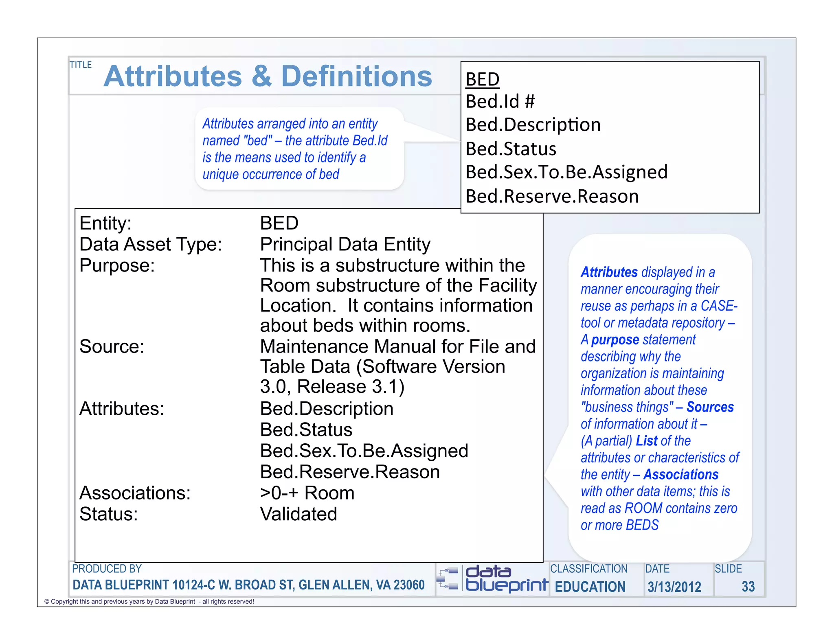Click the 'PRODUCED BY' footer label

tap(107, 569)
